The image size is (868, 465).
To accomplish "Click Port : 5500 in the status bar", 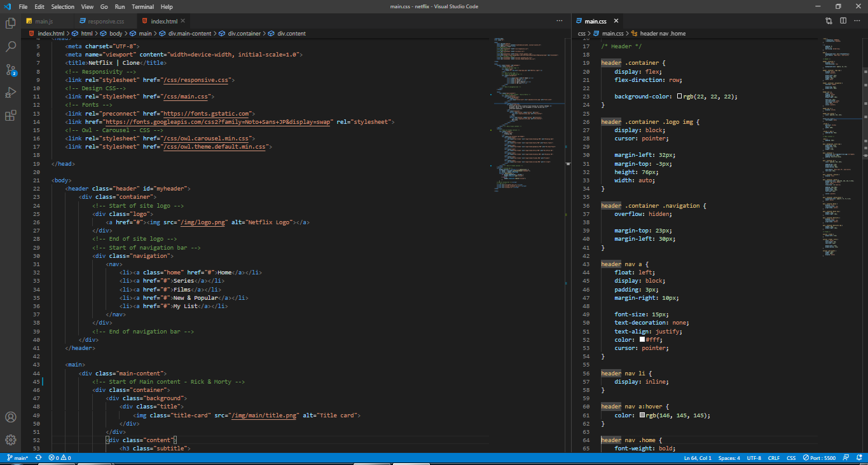I will click(820, 457).
